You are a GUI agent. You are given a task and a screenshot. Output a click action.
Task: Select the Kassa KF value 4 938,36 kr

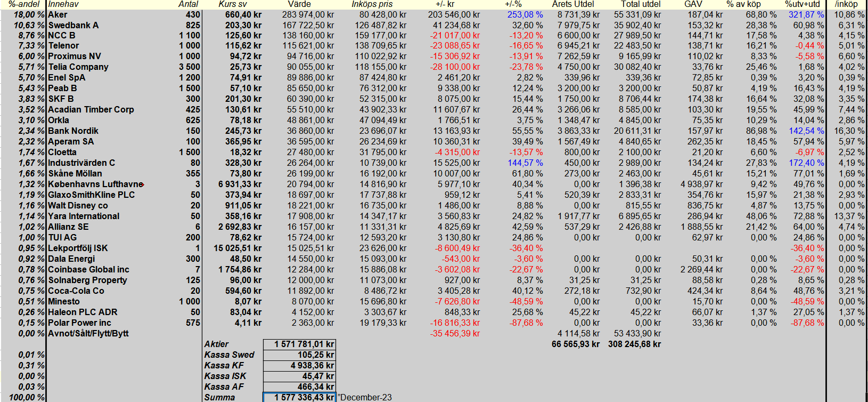point(299,366)
